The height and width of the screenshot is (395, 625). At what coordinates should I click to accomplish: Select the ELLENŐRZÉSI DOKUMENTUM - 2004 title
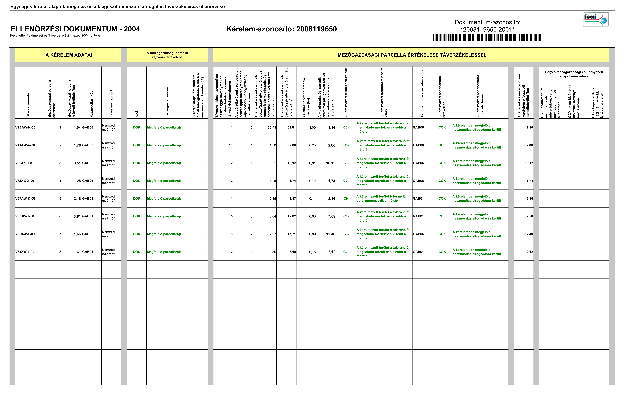75,29
